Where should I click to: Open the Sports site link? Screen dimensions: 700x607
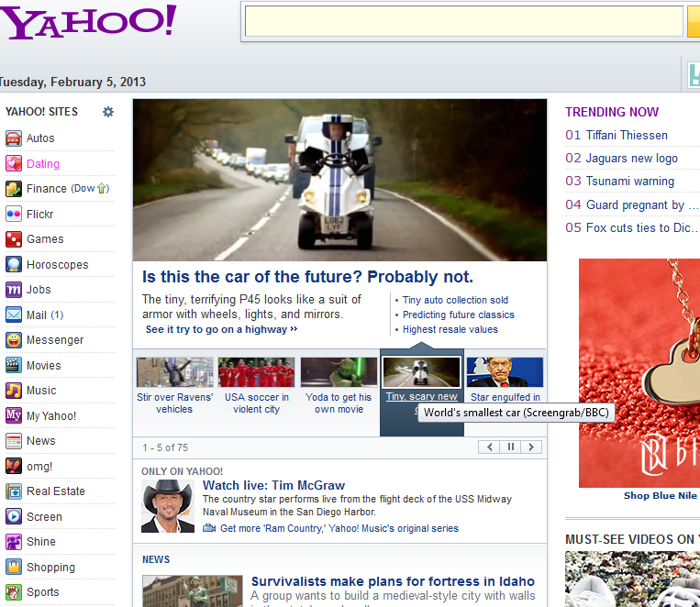[x=43, y=592]
